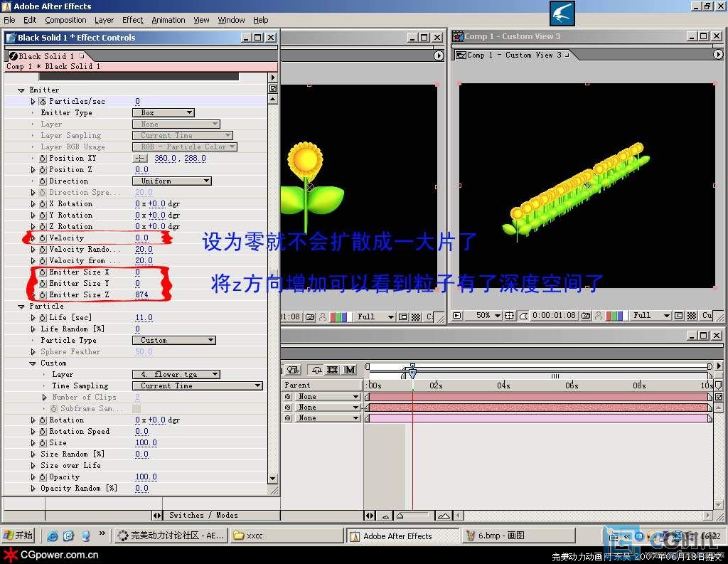The image size is (728, 564).
Task: Click first layer's parent pick whip
Action: pyautogui.click(x=288, y=397)
